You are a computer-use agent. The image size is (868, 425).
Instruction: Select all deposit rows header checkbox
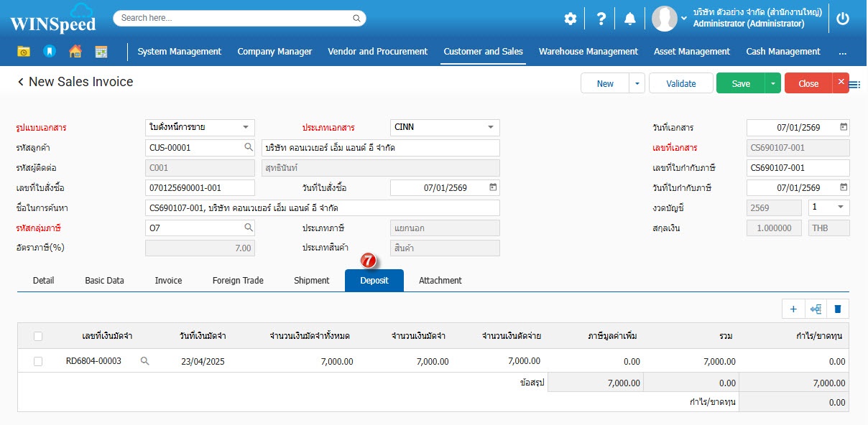click(x=38, y=336)
